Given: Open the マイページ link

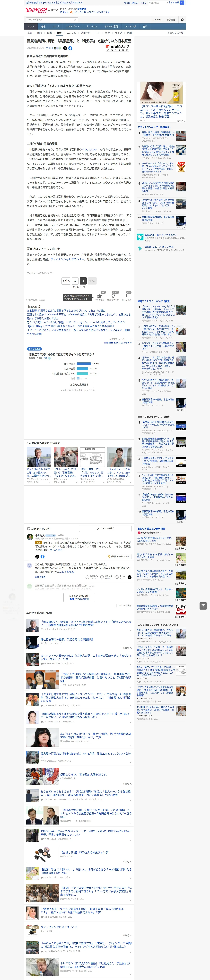Looking at the screenshot, I should point(157,20).
